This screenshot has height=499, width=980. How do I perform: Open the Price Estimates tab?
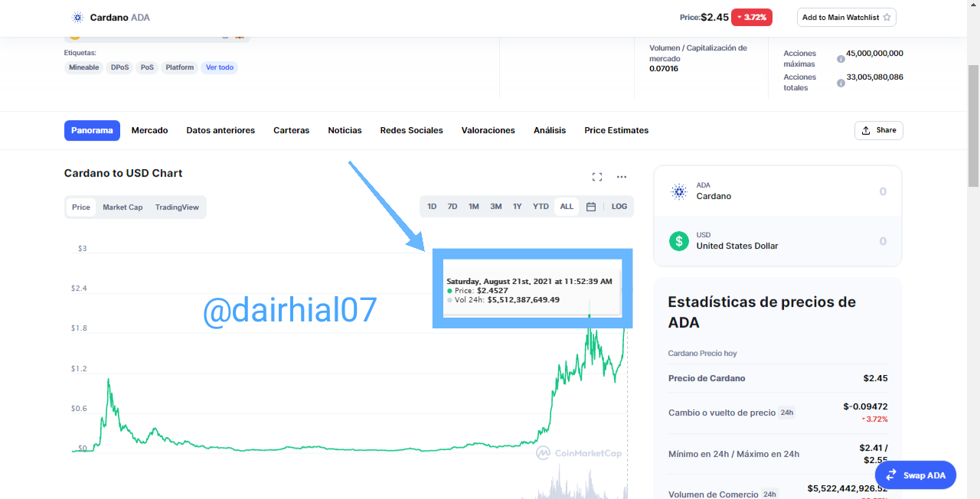click(616, 130)
